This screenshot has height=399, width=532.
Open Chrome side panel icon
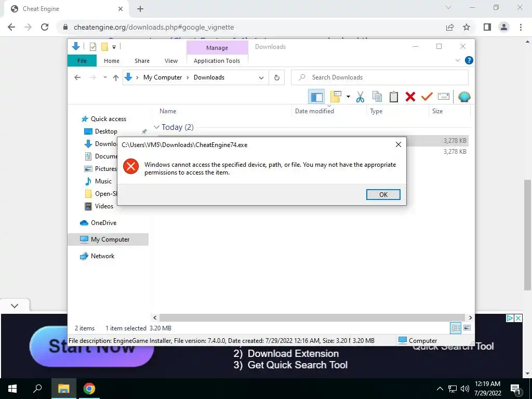[x=487, y=27]
